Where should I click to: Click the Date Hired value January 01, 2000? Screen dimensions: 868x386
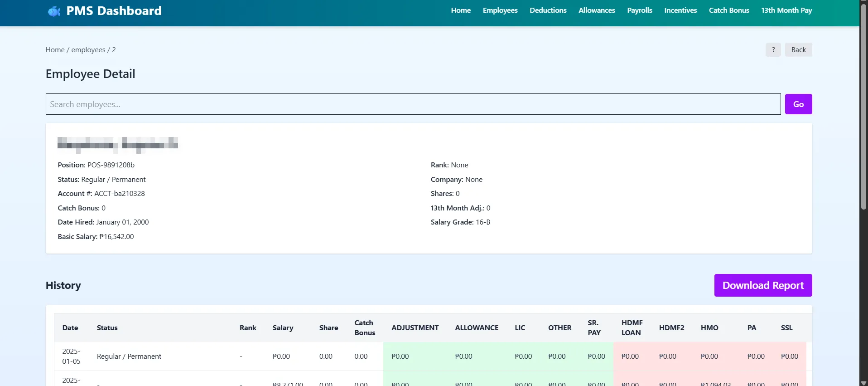point(122,222)
